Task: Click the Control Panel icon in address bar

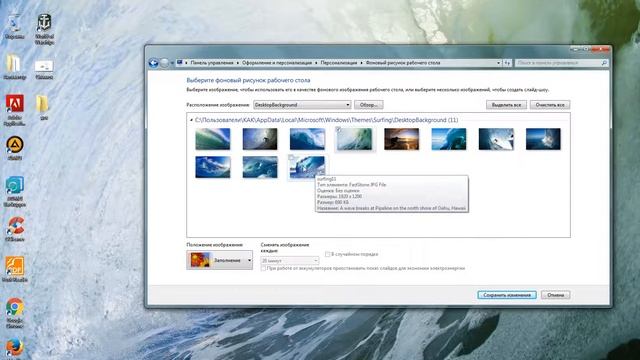Action: (180, 62)
